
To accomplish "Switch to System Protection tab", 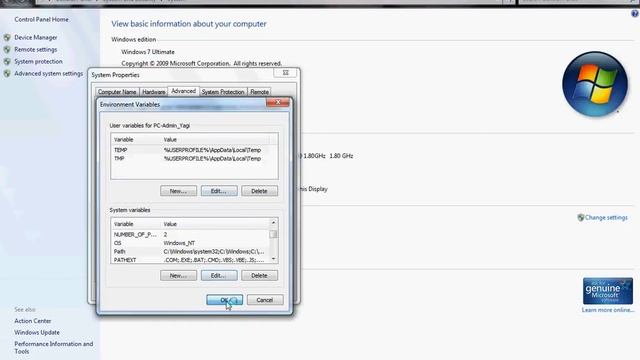I will pyautogui.click(x=223, y=92).
